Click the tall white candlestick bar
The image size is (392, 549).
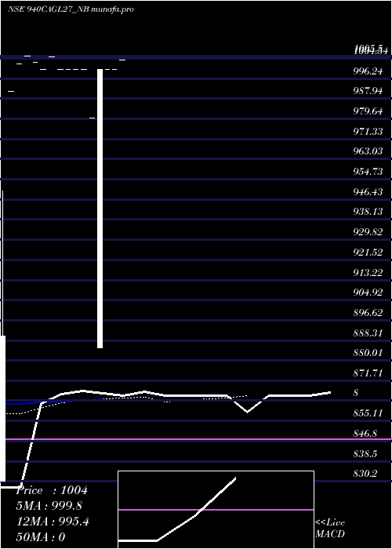tap(100, 209)
